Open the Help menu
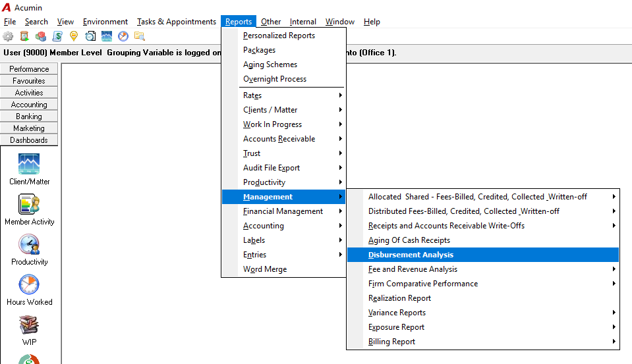The width and height of the screenshot is (632, 364). [372, 22]
